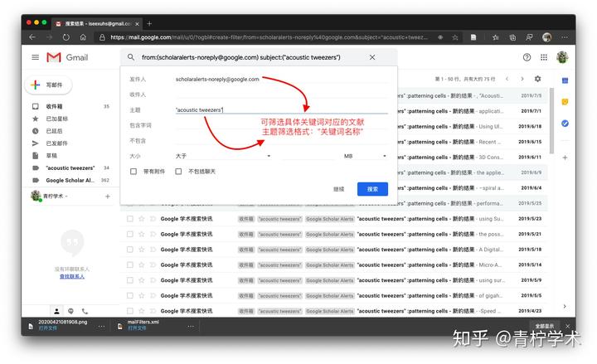The height and width of the screenshot is (364, 597).
Task: Enable the 不包括聊天 checkbox
Action: pyautogui.click(x=180, y=172)
